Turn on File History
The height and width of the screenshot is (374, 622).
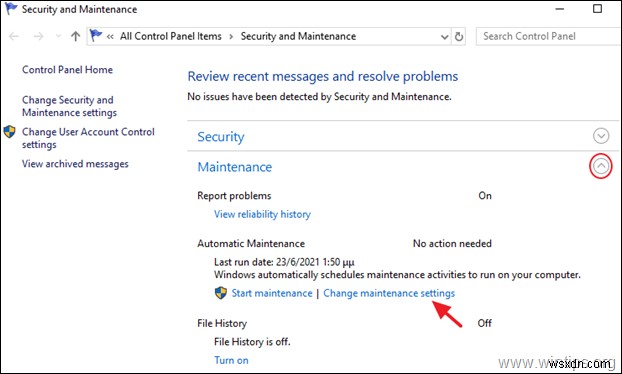click(231, 360)
